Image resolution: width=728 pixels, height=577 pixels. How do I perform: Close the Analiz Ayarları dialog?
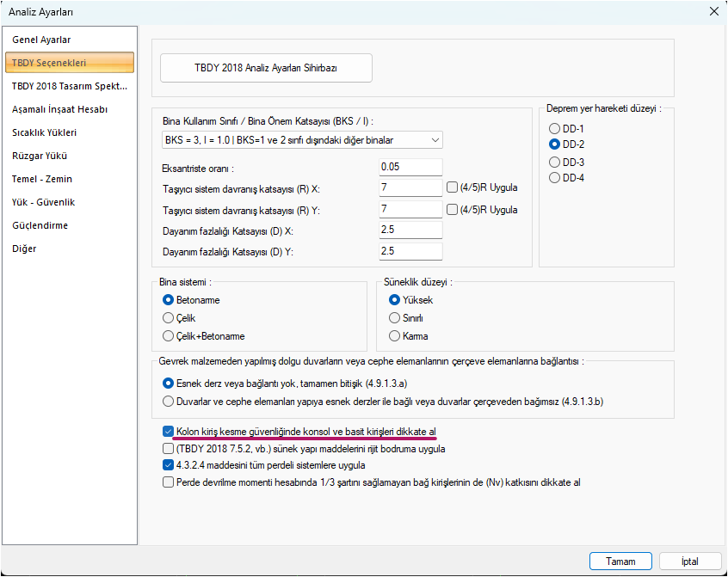point(714,11)
